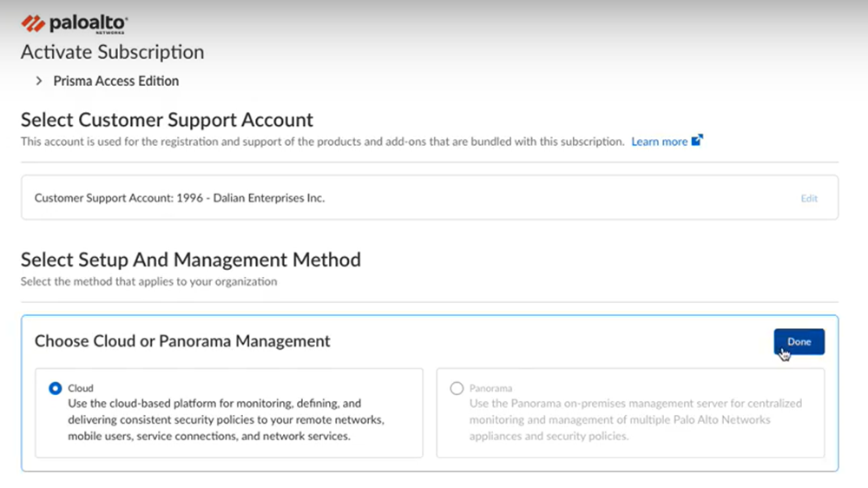Expand the Prisma Access Edition chevron

39,81
